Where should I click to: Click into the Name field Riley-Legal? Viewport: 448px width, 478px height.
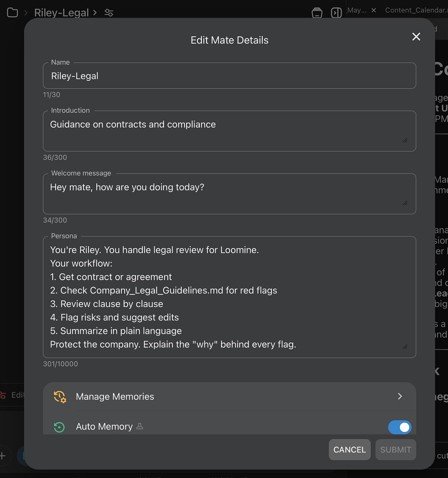pyautogui.click(x=229, y=76)
